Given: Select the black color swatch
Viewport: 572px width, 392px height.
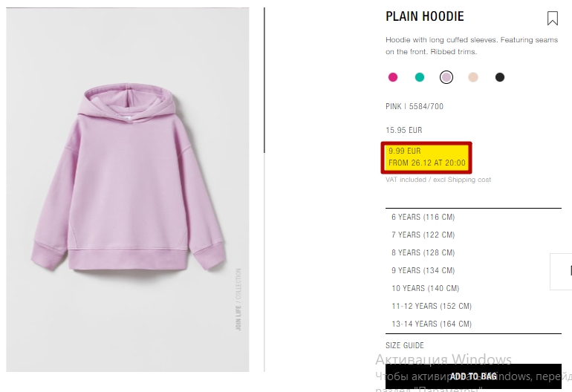Looking at the screenshot, I should (x=500, y=77).
